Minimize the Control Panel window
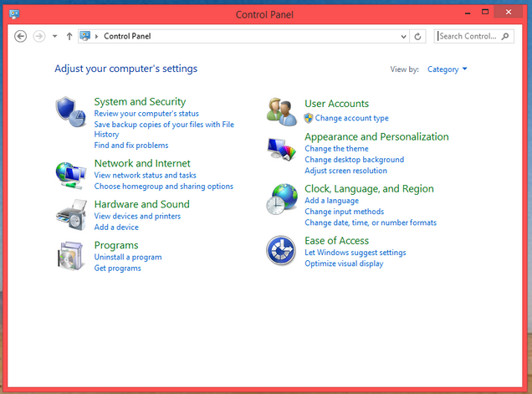 [x=468, y=13]
